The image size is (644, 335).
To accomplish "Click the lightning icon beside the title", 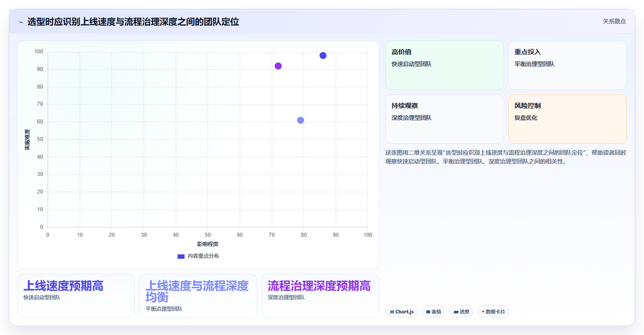I will pyautogui.click(x=21, y=22).
